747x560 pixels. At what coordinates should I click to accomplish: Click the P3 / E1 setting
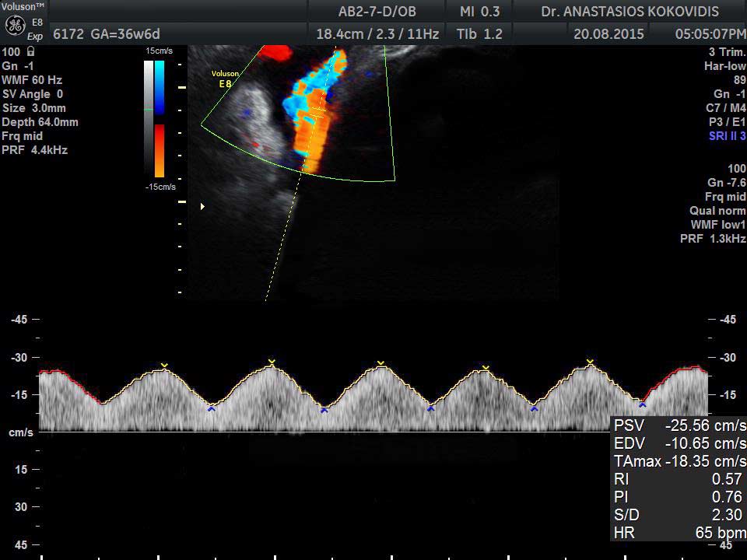[x=727, y=122]
